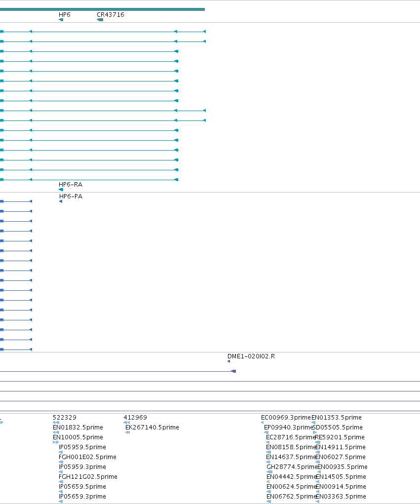Click the HP6-RA transcript arrow glyph
Viewport: 420px width, 504px height.
(x=61, y=190)
